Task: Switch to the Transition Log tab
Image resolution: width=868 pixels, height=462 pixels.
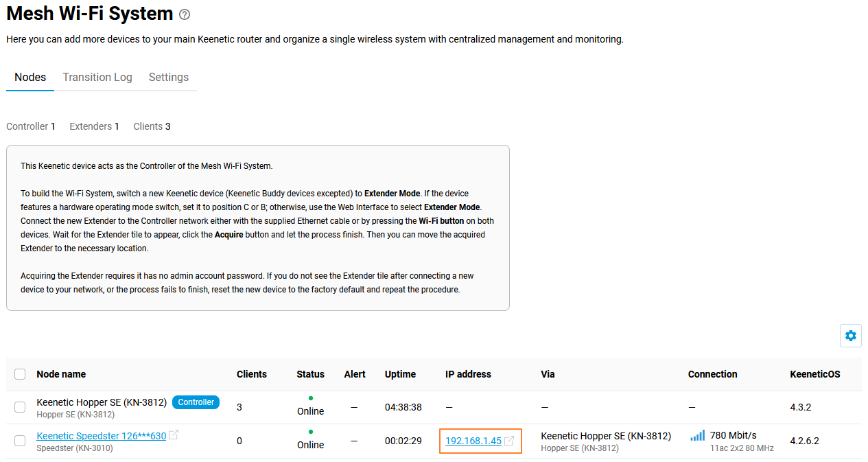Action: 97,77
